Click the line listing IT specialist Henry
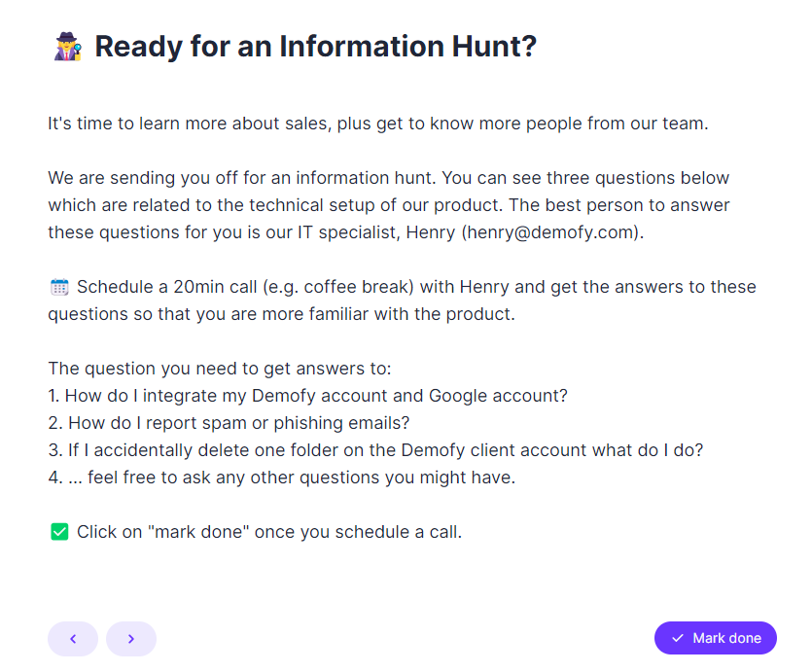The height and width of the screenshot is (672, 812). tap(389, 232)
